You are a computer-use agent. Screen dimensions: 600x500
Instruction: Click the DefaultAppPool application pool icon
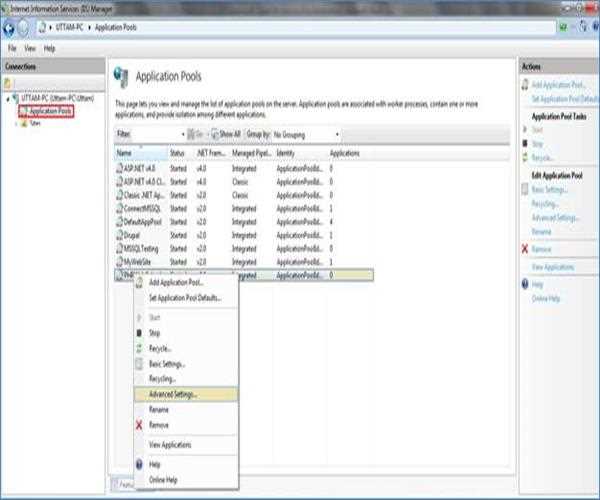point(121,221)
